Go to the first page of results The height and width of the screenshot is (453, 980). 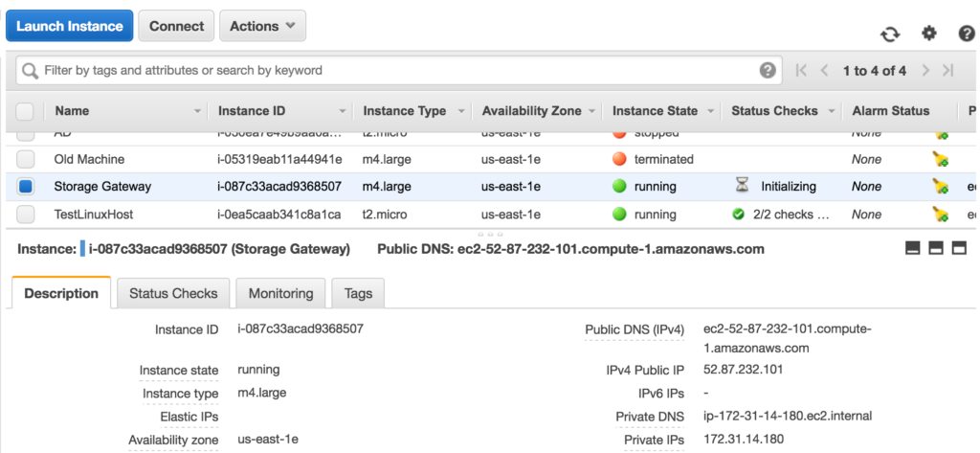coord(802,70)
